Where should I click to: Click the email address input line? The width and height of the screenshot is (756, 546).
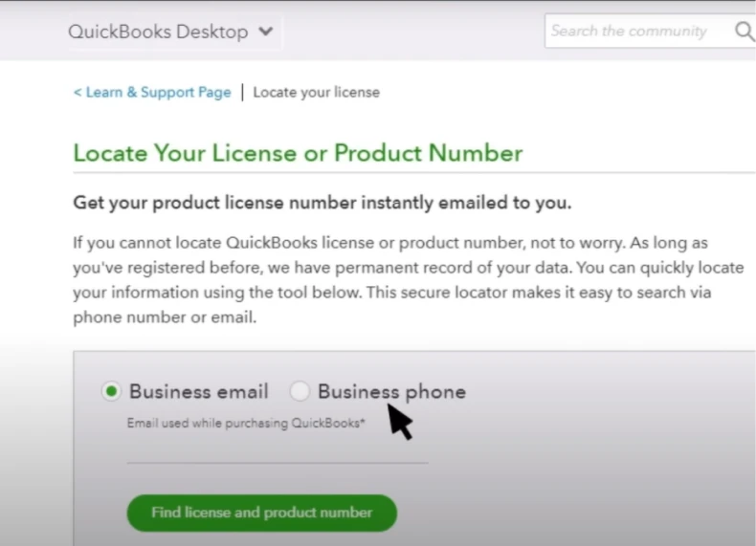click(x=278, y=449)
